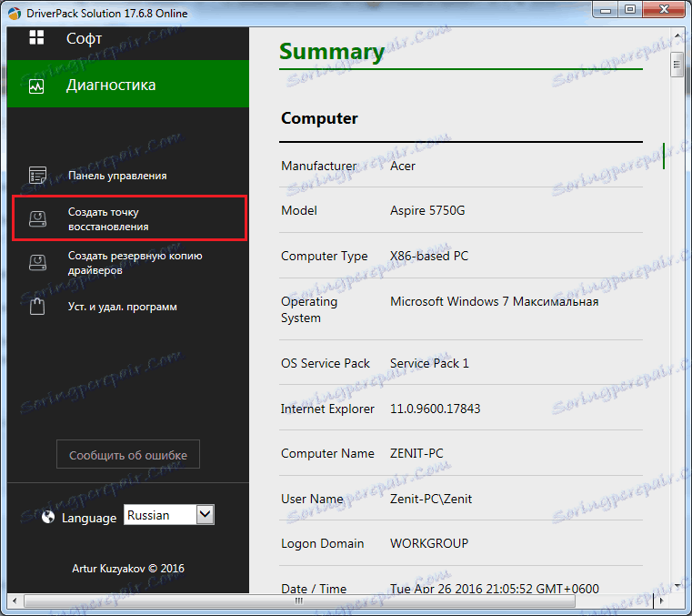Click the Computer Type label
Screen dimensions: 692x616
[324, 256]
